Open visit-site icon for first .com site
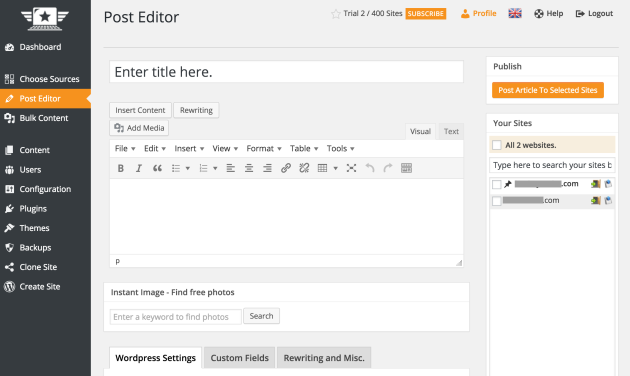Screen dimensions: 630x376 608,184
